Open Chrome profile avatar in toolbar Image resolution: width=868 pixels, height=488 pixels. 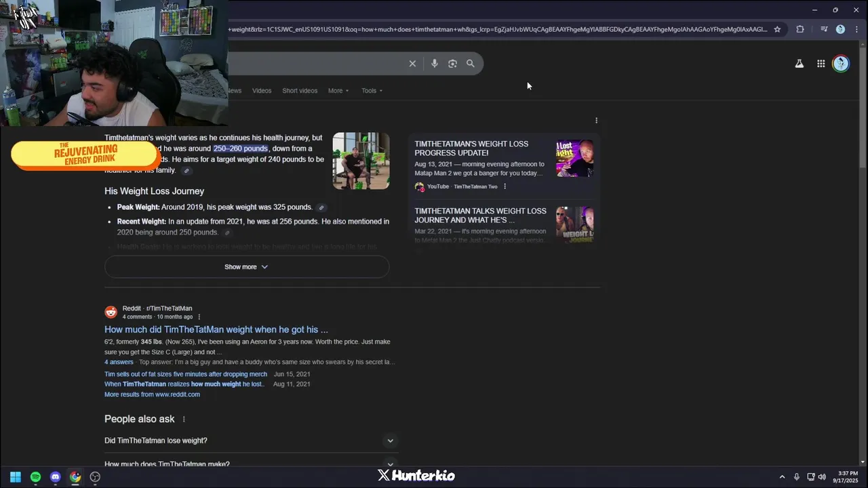point(840,29)
